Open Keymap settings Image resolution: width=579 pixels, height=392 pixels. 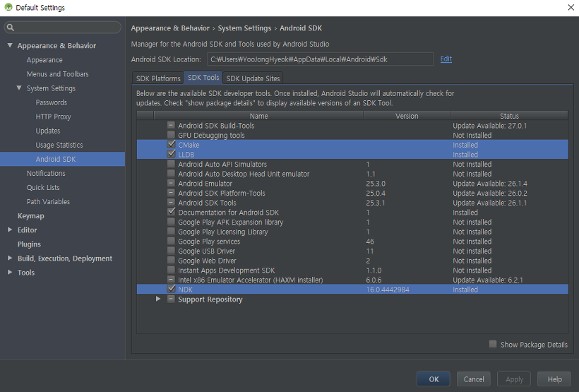pos(30,215)
